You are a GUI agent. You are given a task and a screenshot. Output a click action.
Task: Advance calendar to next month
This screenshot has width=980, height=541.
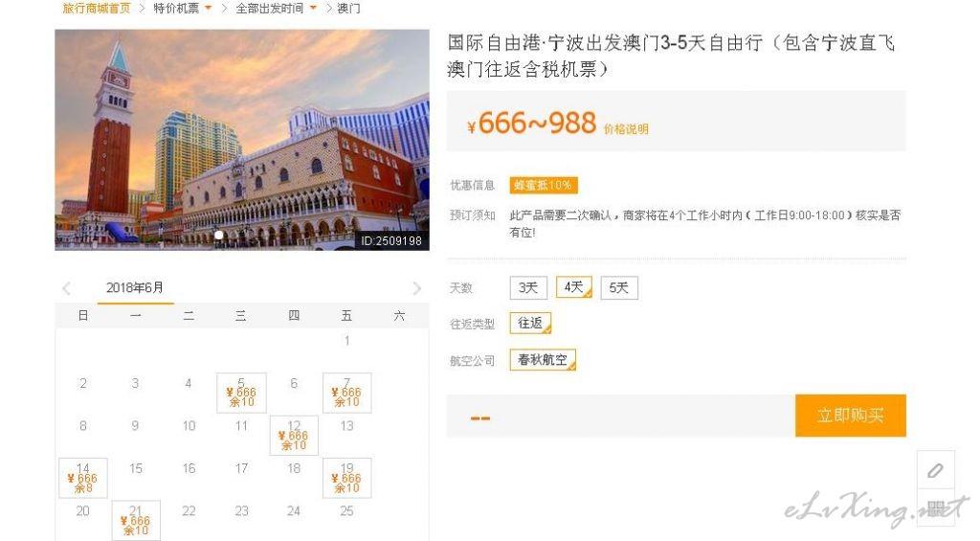[417, 288]
